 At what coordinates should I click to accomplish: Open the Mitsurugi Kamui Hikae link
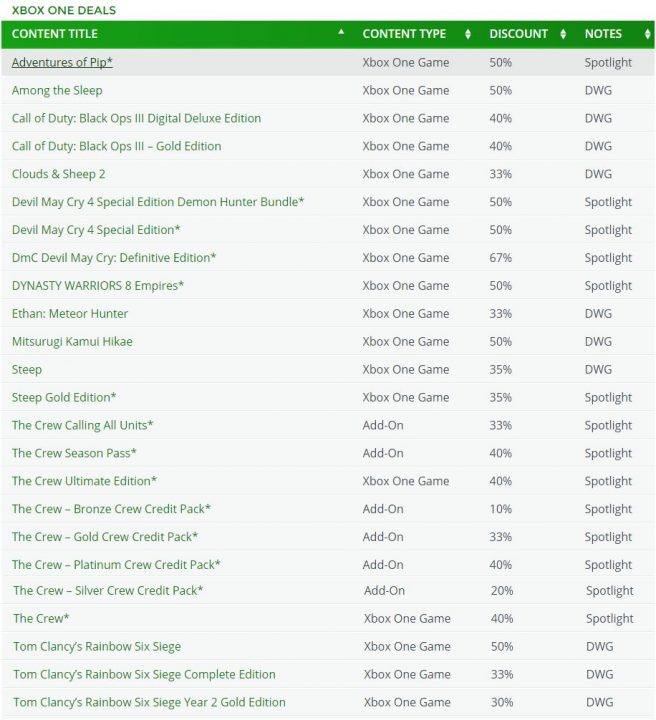coord(72,342)
